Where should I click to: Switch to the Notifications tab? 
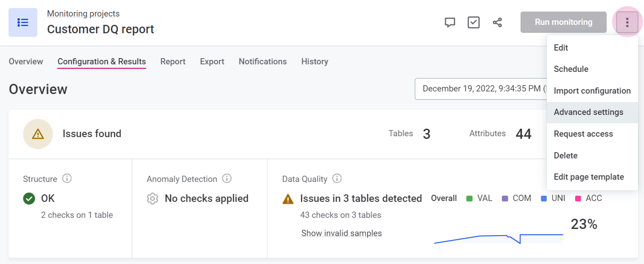262,62
